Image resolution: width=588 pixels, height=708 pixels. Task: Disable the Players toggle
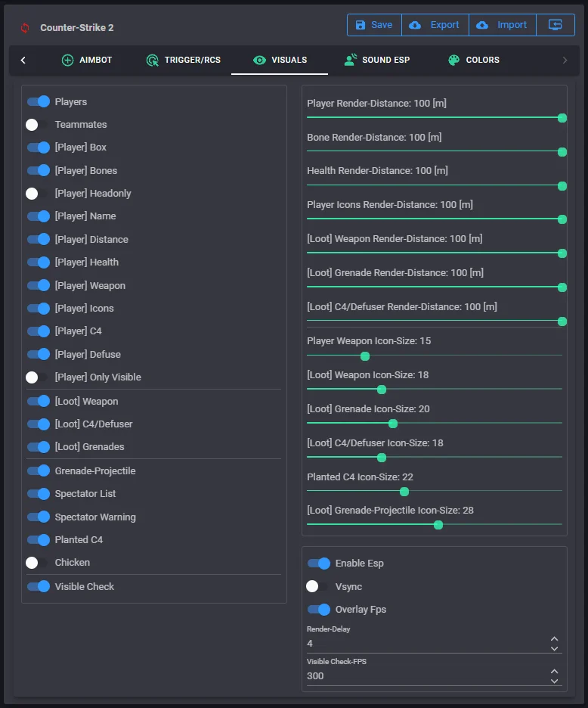39,101
